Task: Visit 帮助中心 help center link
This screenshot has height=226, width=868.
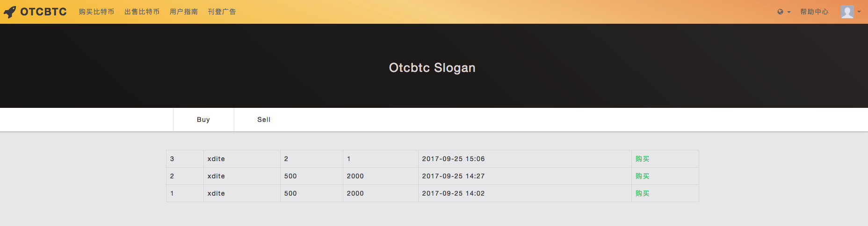Action: [x=814, y=12]
